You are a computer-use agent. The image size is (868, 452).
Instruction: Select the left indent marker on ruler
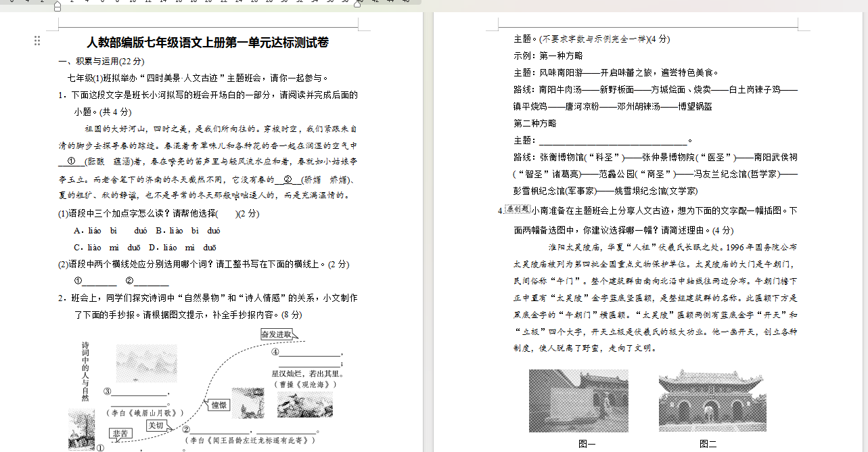(x=58, y=5)
